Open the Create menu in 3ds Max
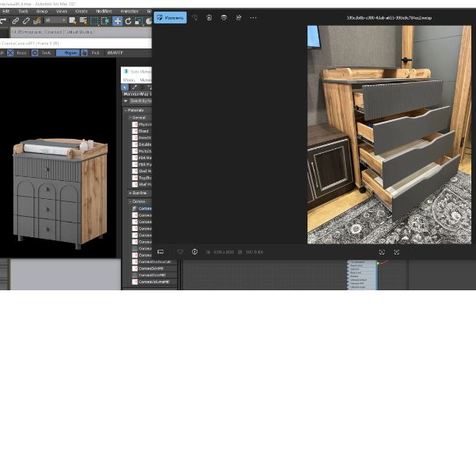The width and height of the screenshot is (476, 476). point(81,11)
